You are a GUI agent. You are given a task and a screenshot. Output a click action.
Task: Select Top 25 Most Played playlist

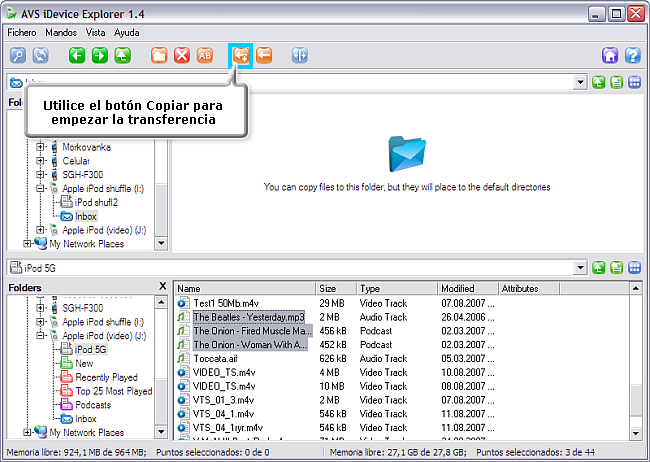114,391
